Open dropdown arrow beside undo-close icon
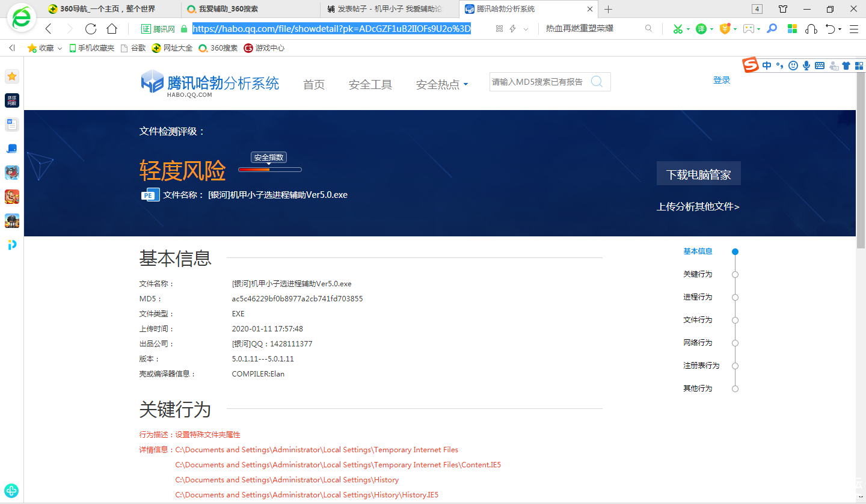This screenshot has height=504, width=866. click(x=840, y=29)
